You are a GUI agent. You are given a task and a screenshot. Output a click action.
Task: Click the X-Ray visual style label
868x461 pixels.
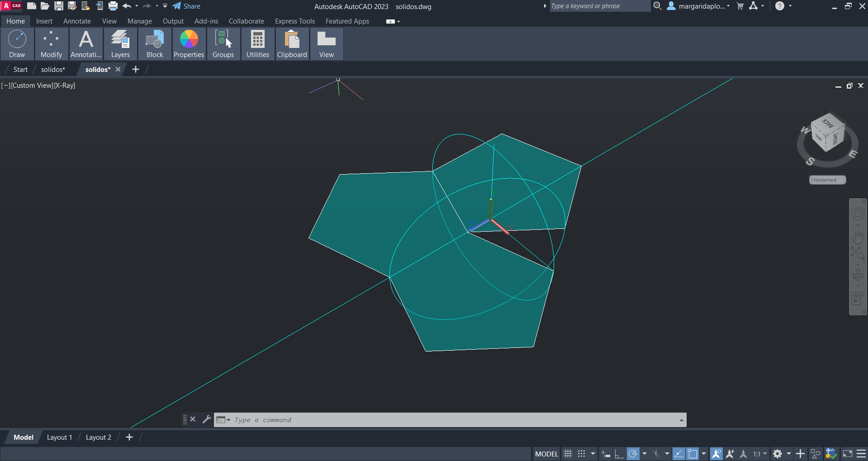coord(65,86)
